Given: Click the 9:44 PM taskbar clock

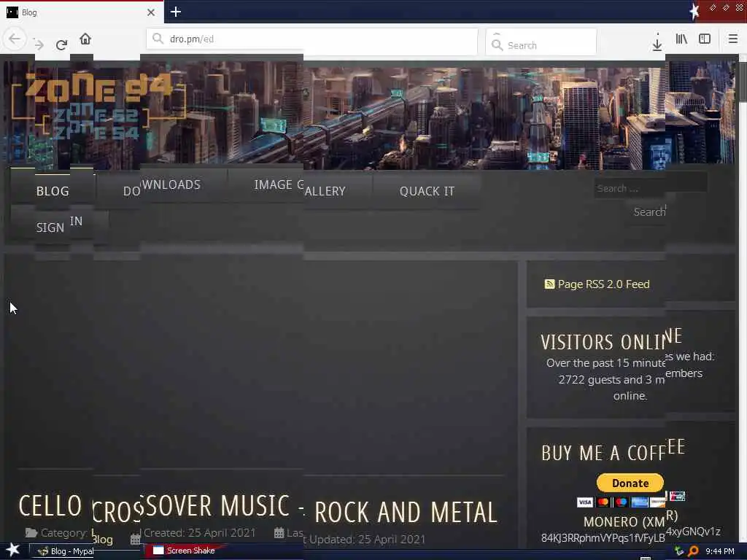Looking at the screenshot, I should (x=720, y=551).
